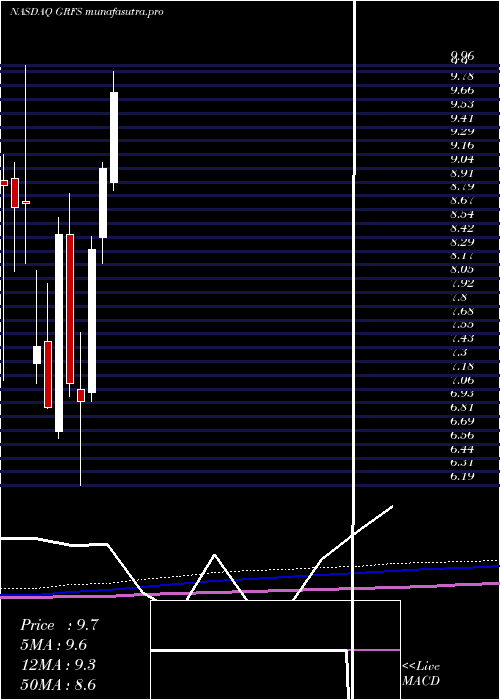500x700 pixels.
Task: Click the 7.18 price axis label
Action: tap(462, 366)
